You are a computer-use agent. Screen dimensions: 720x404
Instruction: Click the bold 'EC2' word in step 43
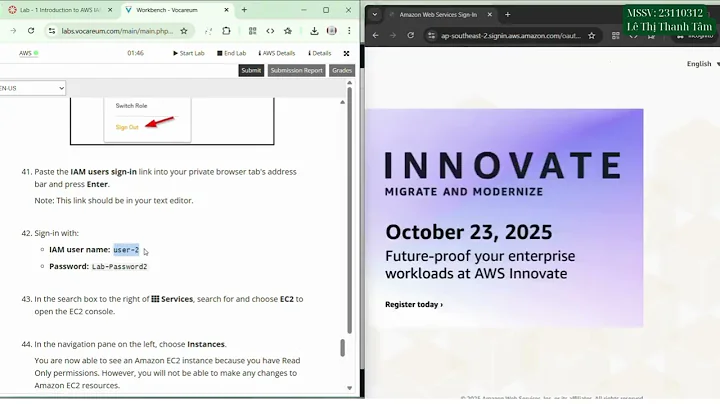tap(287, 299)
